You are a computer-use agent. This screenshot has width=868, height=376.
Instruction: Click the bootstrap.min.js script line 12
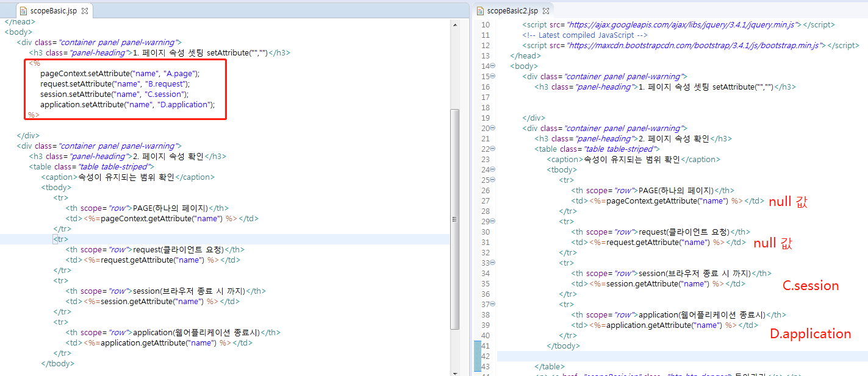tap(690, 45)
